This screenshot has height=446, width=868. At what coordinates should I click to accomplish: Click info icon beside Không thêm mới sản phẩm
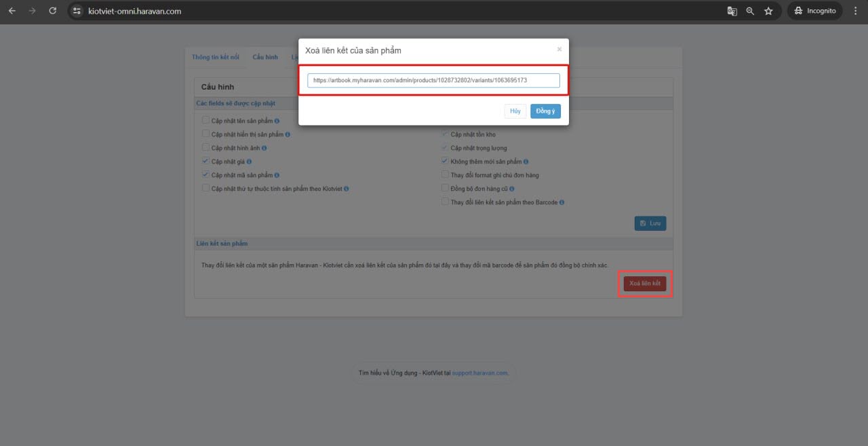click(x=526, y=162)
